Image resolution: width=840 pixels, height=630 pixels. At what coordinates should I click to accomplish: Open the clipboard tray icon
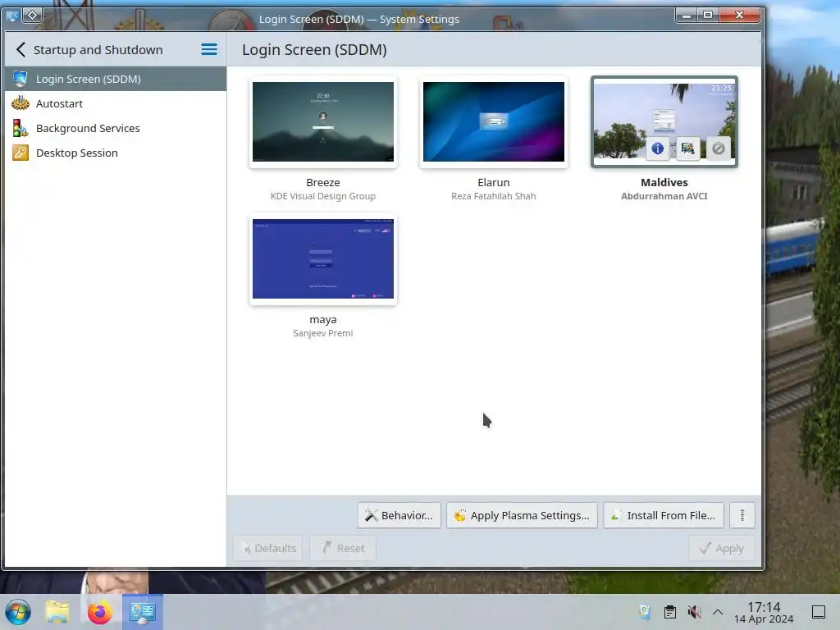tap(669, 612)
